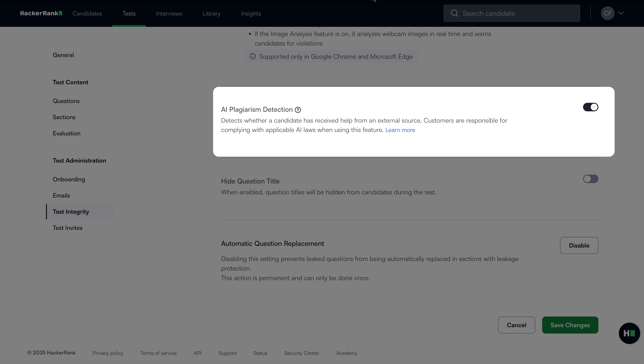Viewport: 644px width, 364px height.
Task: Click the search magnifier icon
Action: [454, 13]
